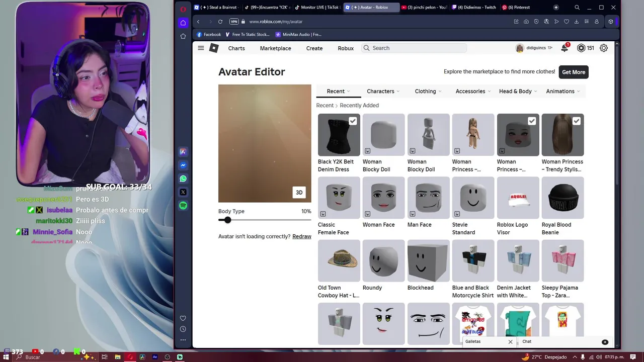Select the Blockhead head item
Screen dimensions: 644x362
429,266
